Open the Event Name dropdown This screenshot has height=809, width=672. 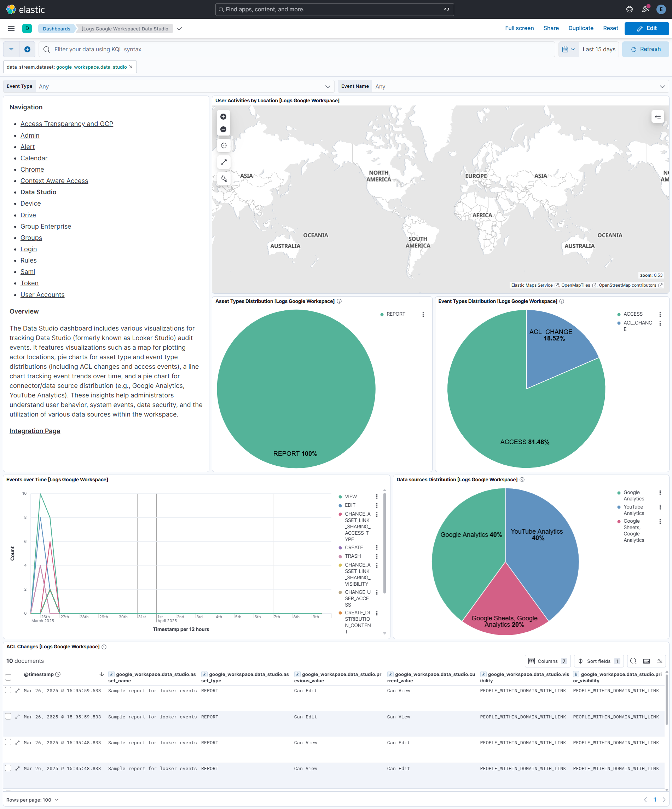pos(663,86)
